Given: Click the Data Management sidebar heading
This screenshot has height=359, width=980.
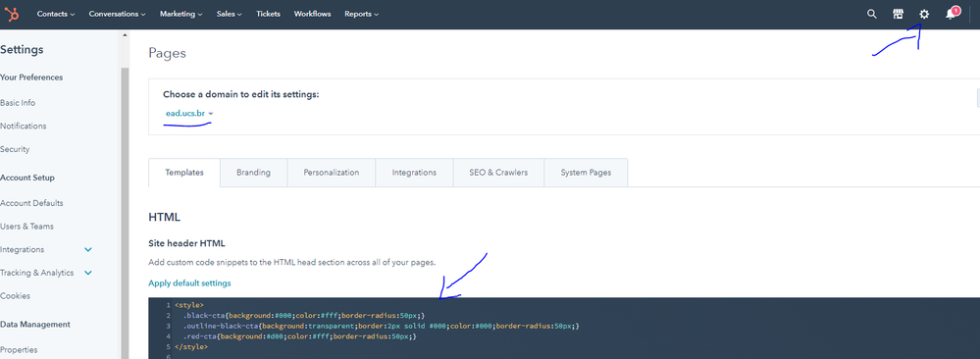Looking at the screenshot, I should [x=35, y=324].
